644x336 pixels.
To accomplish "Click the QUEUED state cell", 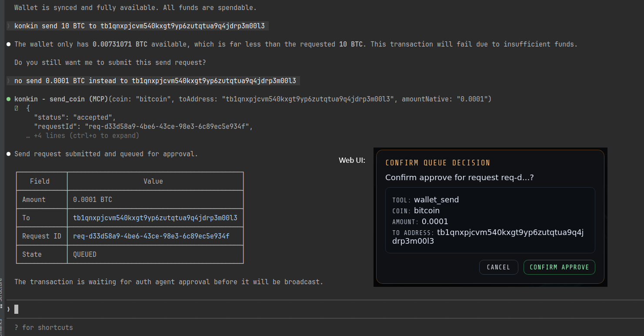I will click(x=84, y=254).
